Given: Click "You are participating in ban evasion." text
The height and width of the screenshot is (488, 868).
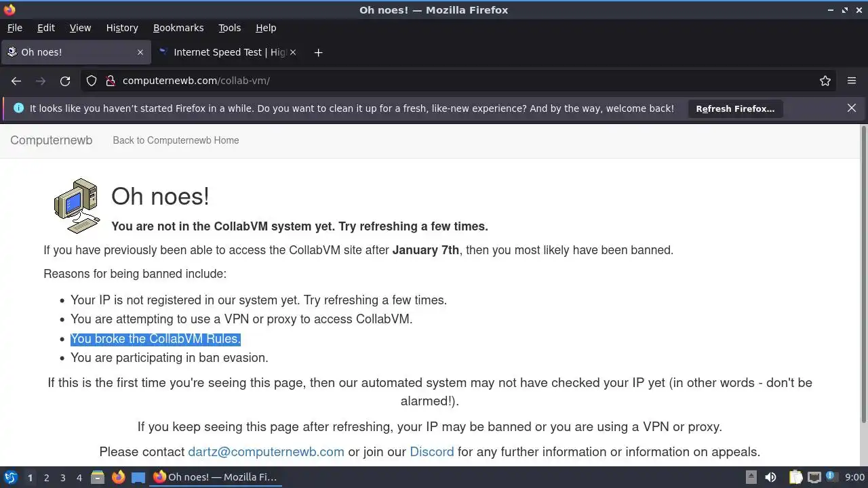Looking at the screenshot, I should point(170,358).
